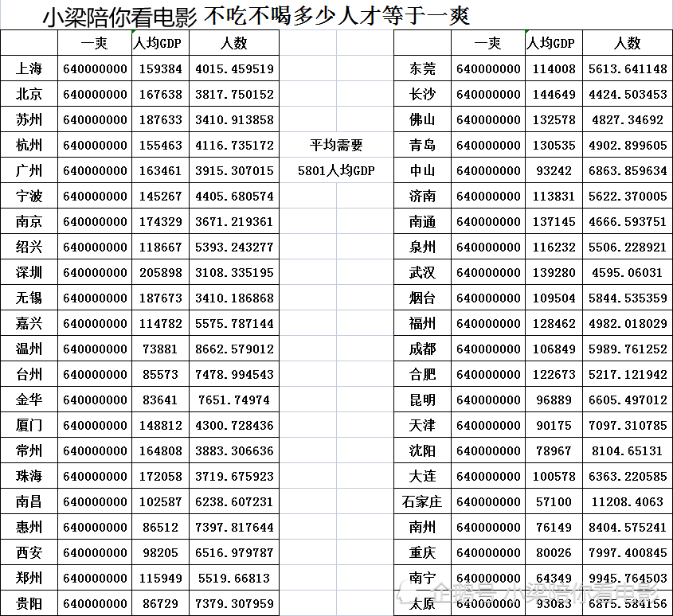673x616 pixels.
Task: Click cell 7651.74974
Action: [234, 400]
